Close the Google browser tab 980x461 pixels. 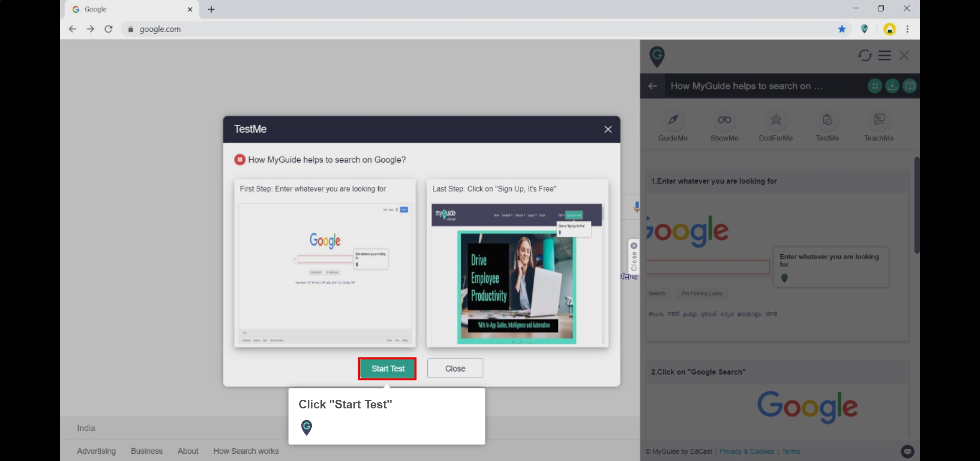point(190,9)
